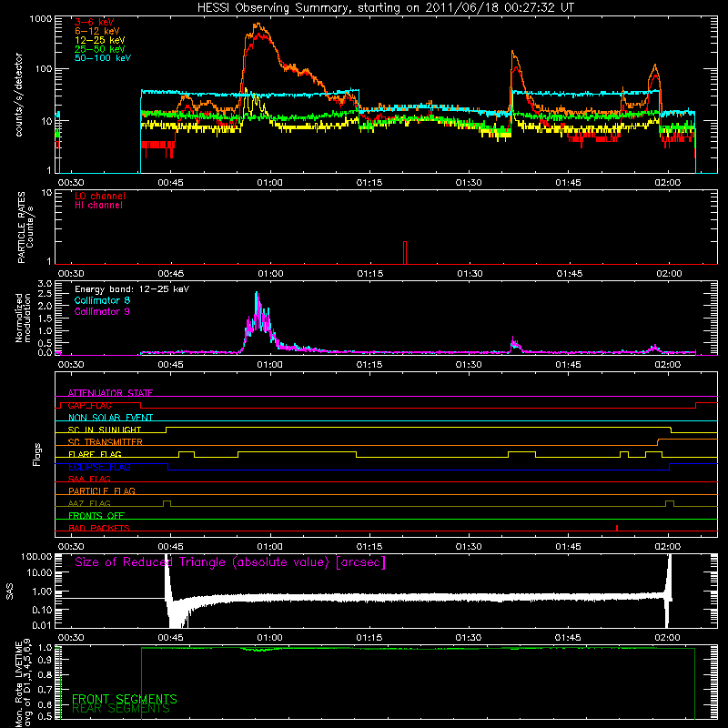Screen dimensions: 728x728
Task: Click the yellow 12-25 keV legend entry
Action: point(99,40)
